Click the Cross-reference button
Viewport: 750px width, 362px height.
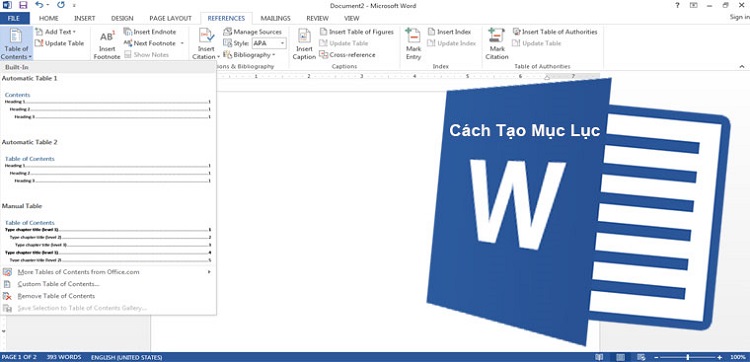pos(348,55)
